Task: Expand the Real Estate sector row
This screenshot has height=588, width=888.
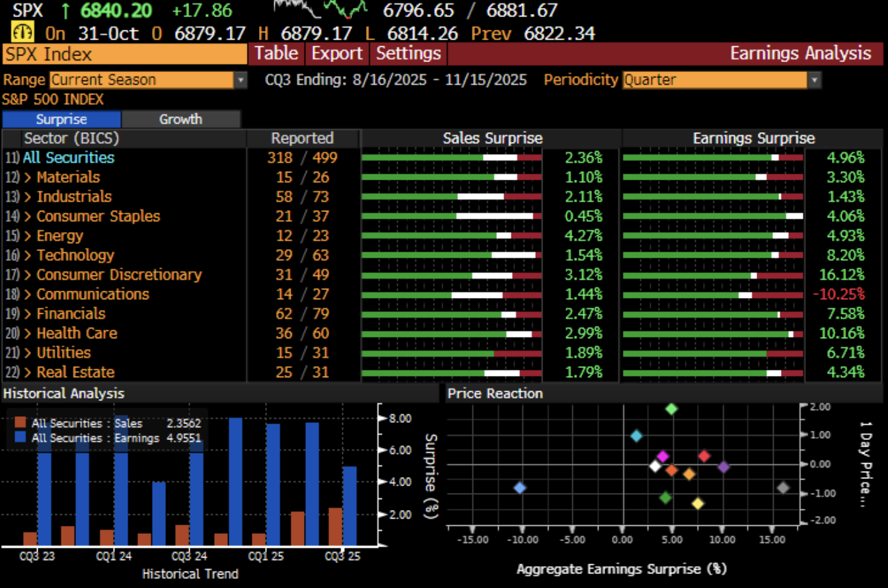Action: point(28,372)
